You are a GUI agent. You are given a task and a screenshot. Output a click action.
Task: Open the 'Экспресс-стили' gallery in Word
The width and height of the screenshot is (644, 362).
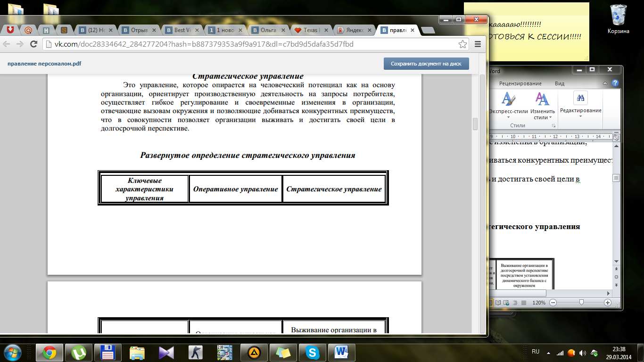point(508,105)
